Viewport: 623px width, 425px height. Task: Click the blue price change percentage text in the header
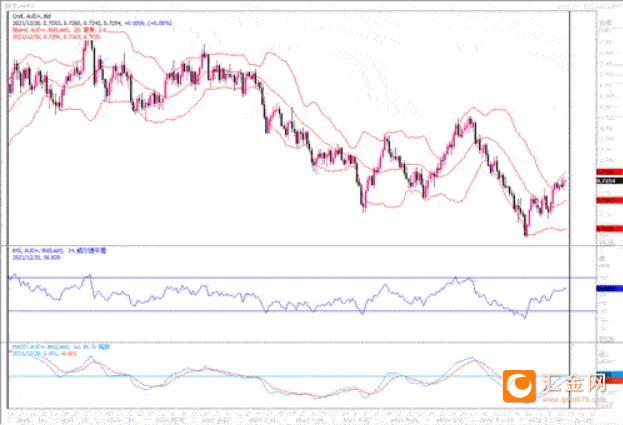[x=149, y=23]
